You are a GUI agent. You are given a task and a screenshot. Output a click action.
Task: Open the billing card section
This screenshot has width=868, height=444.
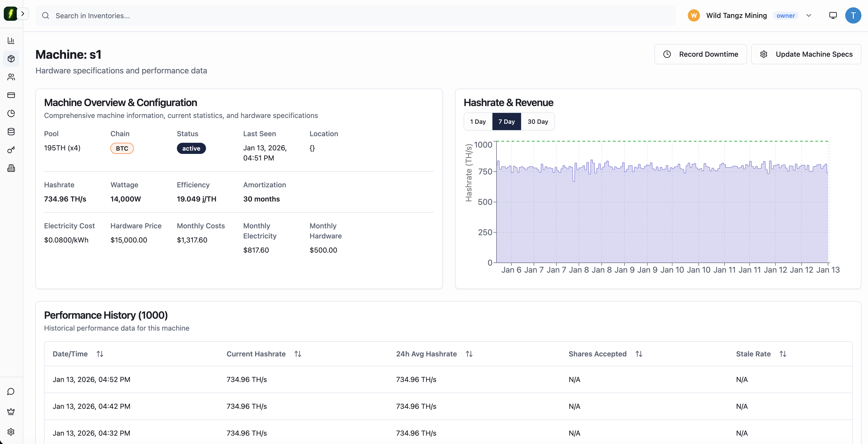pyautogui.click(x=11, y=95)
